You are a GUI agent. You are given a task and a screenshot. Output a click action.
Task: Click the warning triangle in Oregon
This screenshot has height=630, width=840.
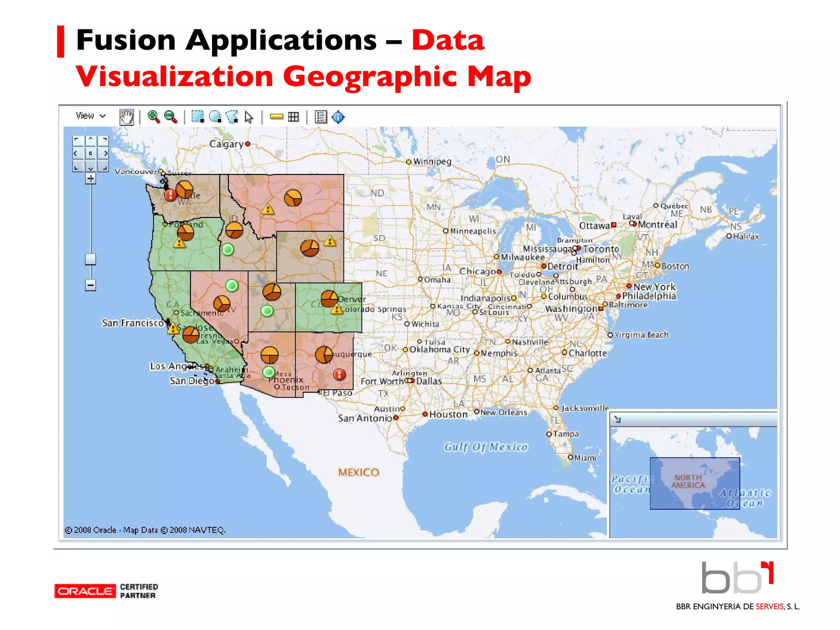point(179,243)
